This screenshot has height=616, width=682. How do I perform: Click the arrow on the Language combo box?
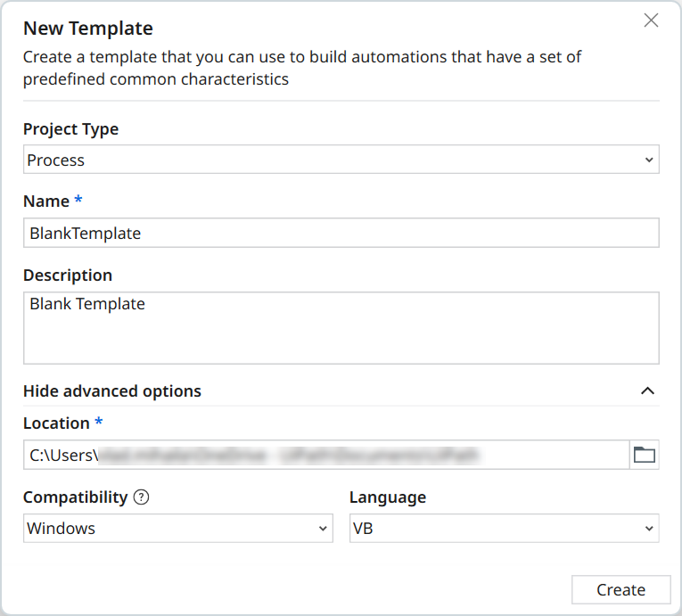coord(648,529)
